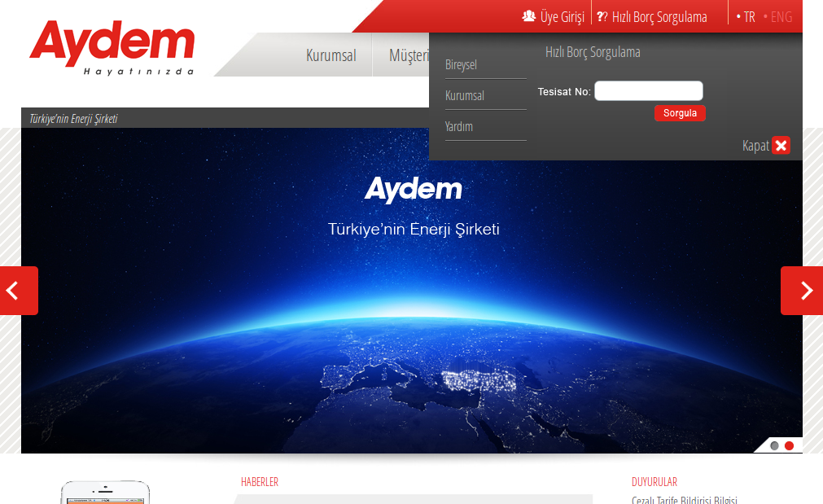
Task: Click the Aydem logo in the header
Action: (112, 48)
